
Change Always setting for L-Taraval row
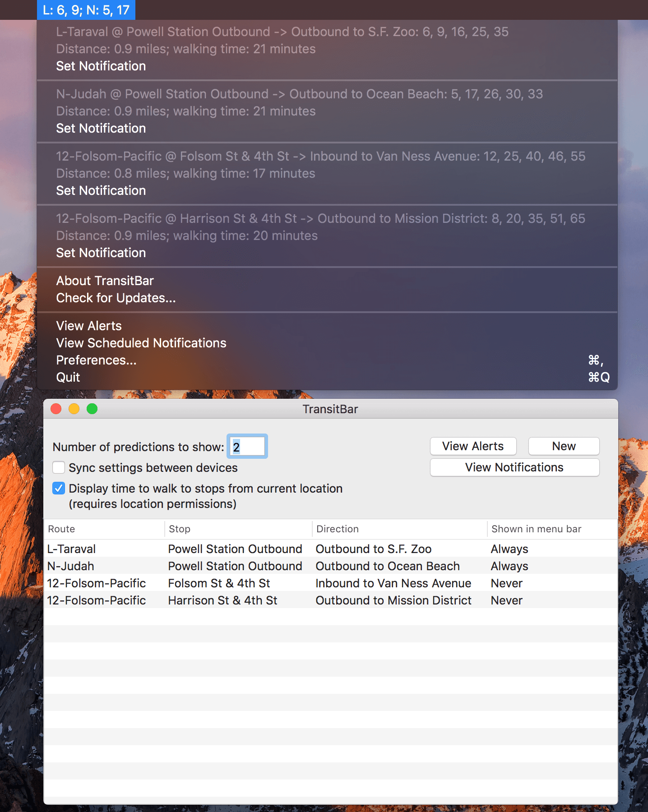(509, 549)
